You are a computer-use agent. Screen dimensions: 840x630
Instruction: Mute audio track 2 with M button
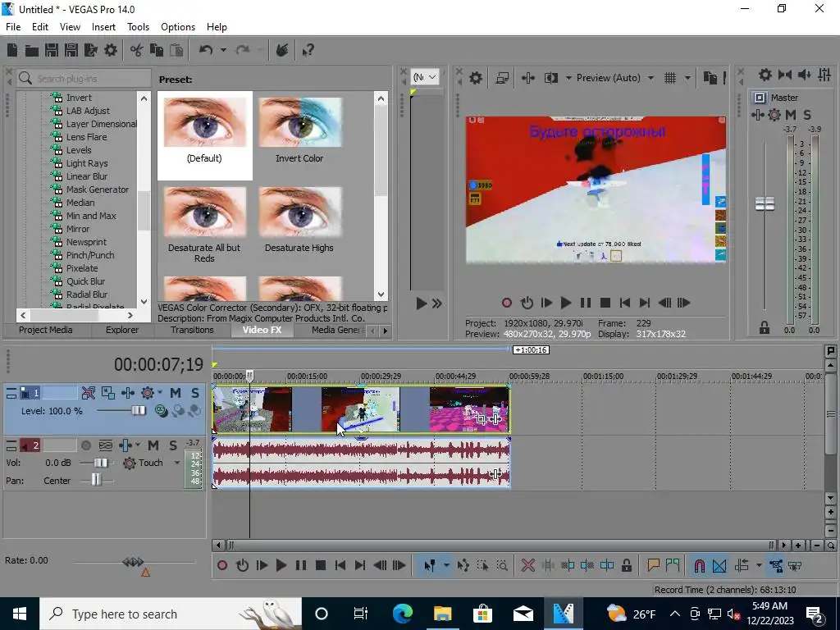click(153, 445)
